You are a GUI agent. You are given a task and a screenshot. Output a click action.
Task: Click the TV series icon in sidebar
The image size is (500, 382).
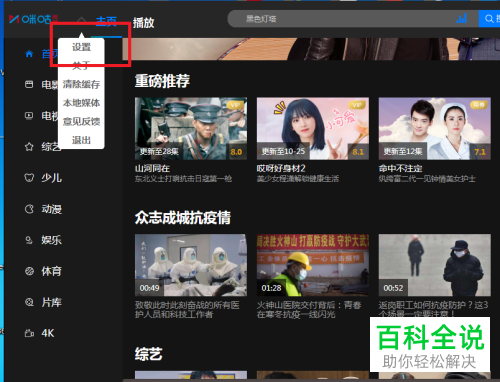point(29,116)
